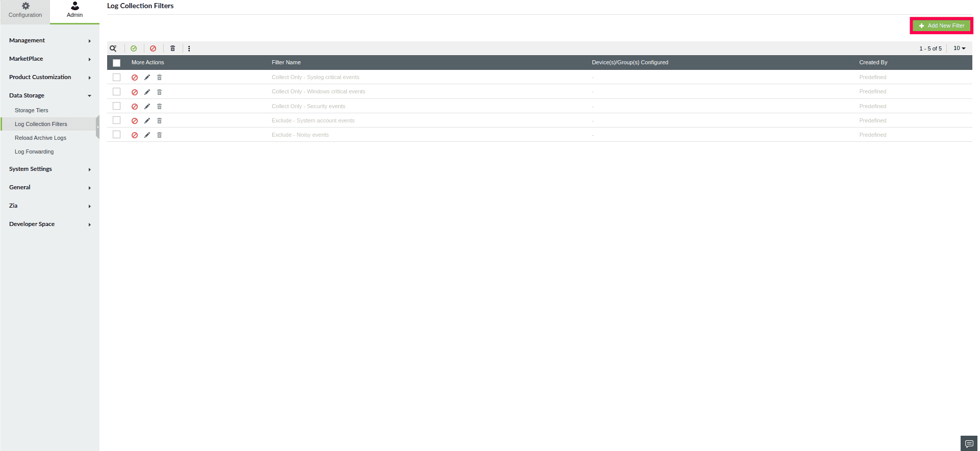Open the chat feedback icon at bottom right
The width and height of the screenshot is (980, 451).
969,443
